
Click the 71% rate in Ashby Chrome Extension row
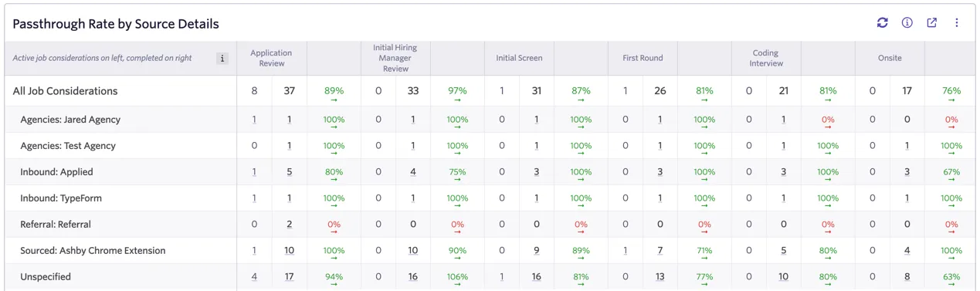[x=704, y=251]
